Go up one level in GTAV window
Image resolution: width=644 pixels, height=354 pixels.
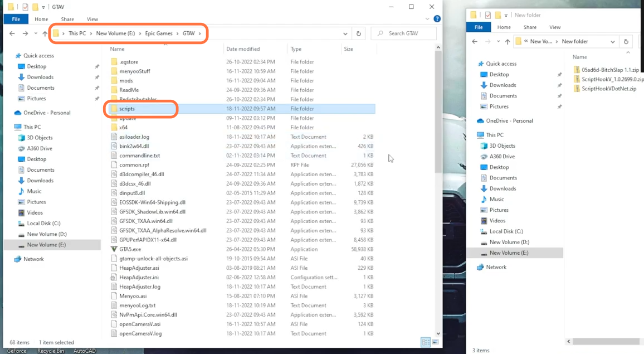pyautogui.click(x=45, y=33)
